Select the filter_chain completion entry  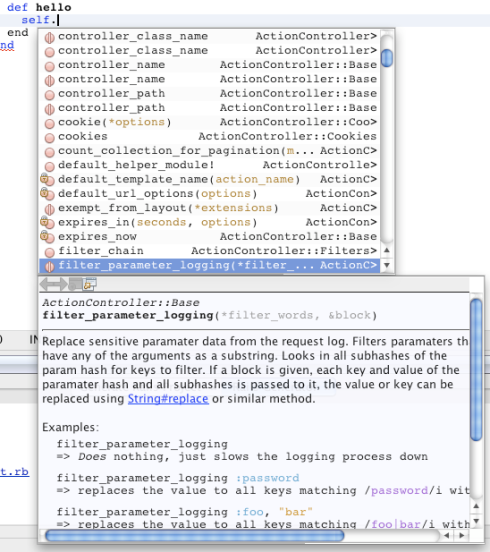pos(209,251)
